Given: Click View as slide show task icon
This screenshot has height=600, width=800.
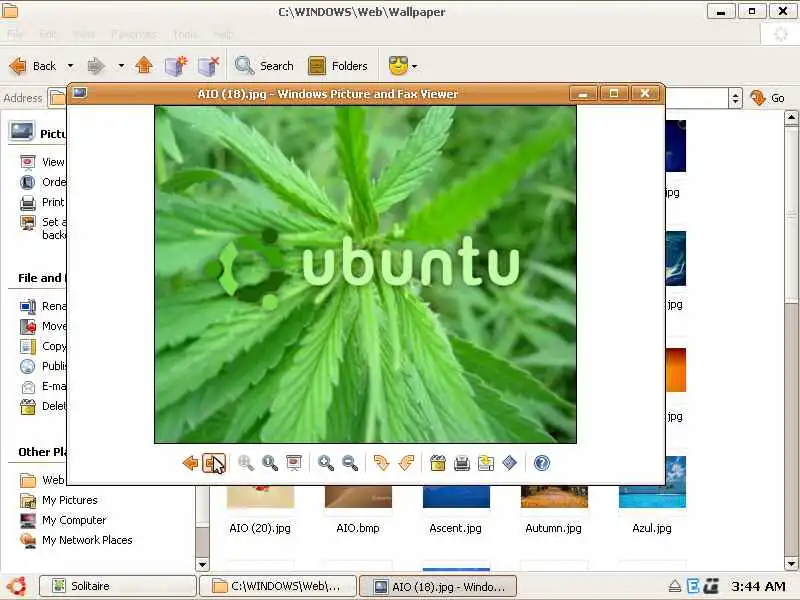Looking at the screenshot, I should click(x=28, y=162).
